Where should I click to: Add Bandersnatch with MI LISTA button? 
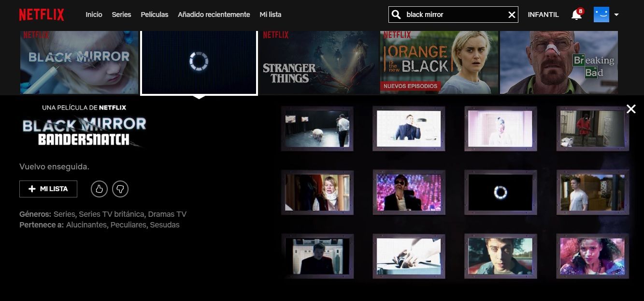(48, 189)
